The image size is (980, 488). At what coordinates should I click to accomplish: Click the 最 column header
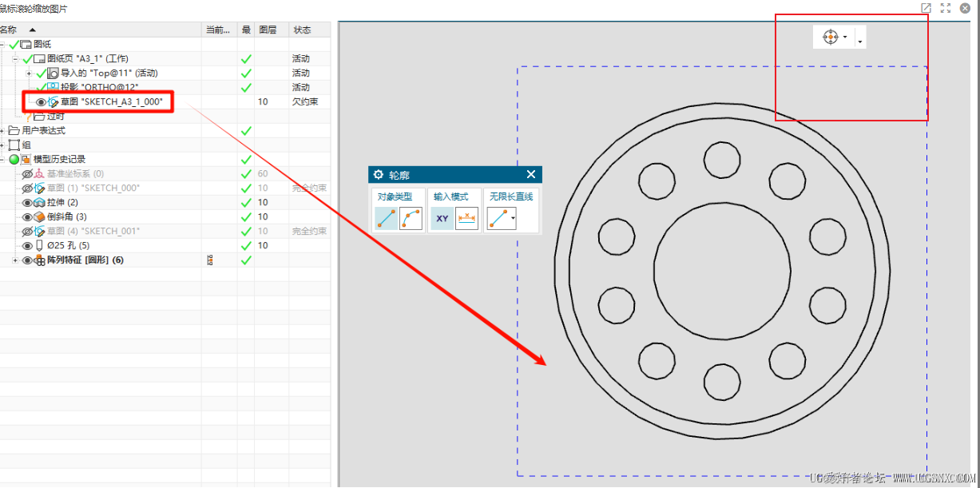pos(246,30)
